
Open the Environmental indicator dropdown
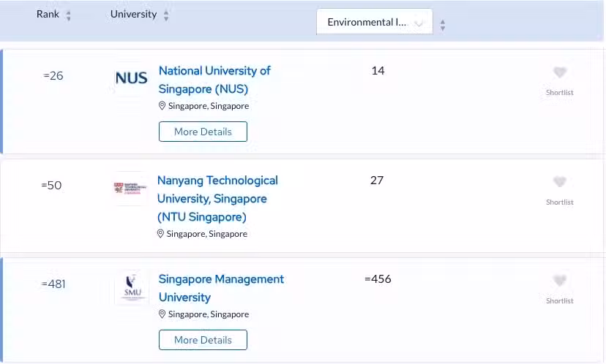click(375, 22)
